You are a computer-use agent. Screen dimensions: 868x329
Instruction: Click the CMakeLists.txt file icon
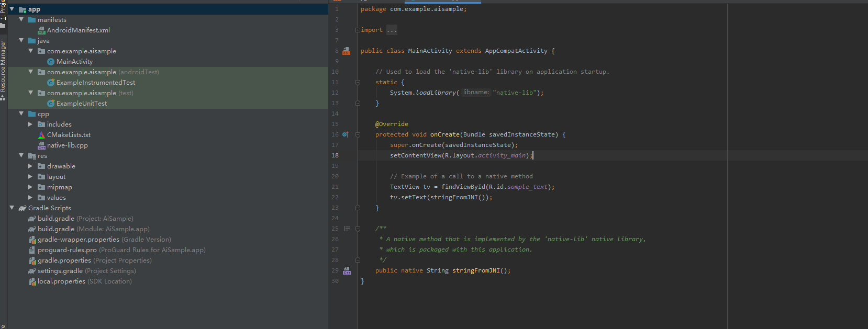click(x=41, y=135)
